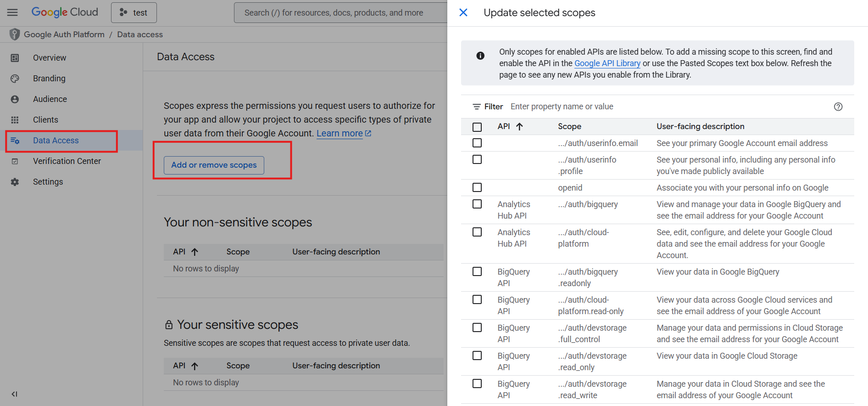Open the hamburger navigation menu
Screen dimensions: 868x406
click(12, 12)
